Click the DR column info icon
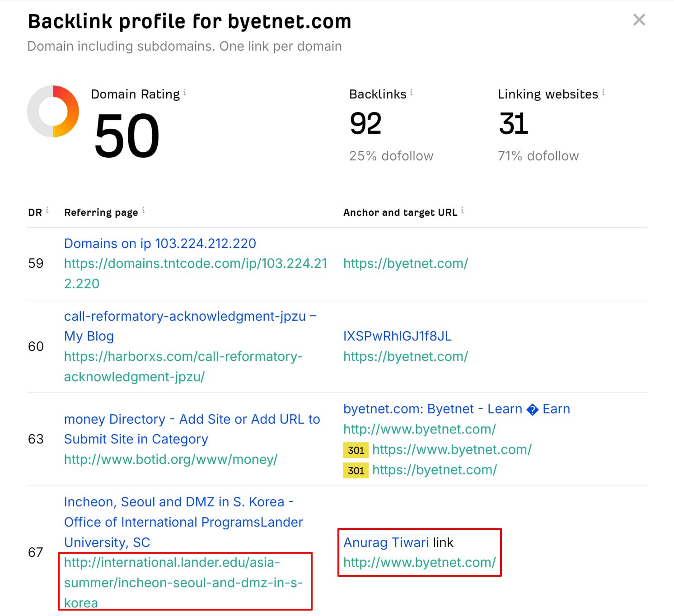 click(x=47, y=210)
